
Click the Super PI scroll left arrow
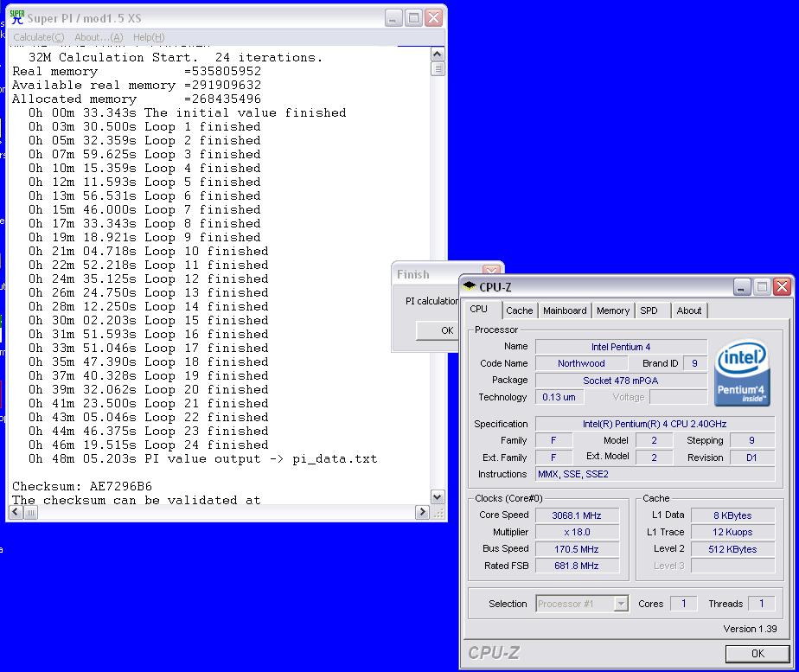[16, 512]
